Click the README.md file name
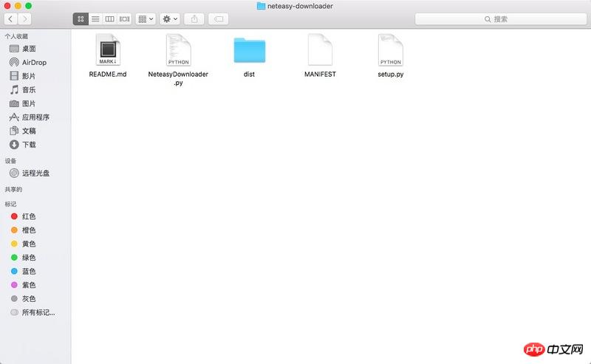591x364 pixels. click(x=108, y=75)
